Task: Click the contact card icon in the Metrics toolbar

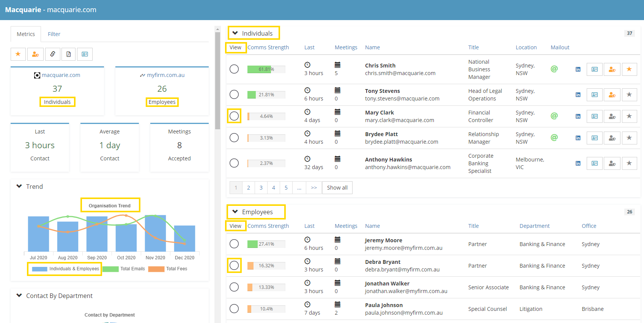Action: pyautogui.click(x=85, y=54)
